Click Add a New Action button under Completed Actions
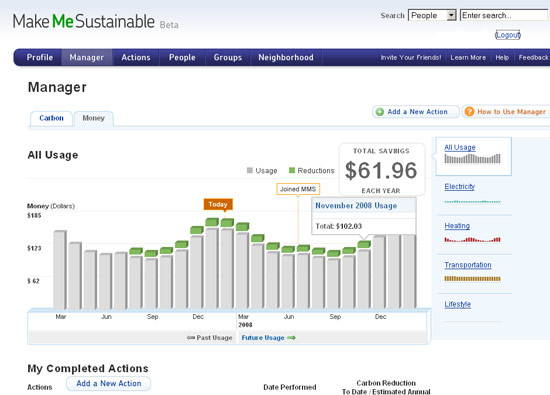The image size is (550, 395). click(x=109, y=383)
